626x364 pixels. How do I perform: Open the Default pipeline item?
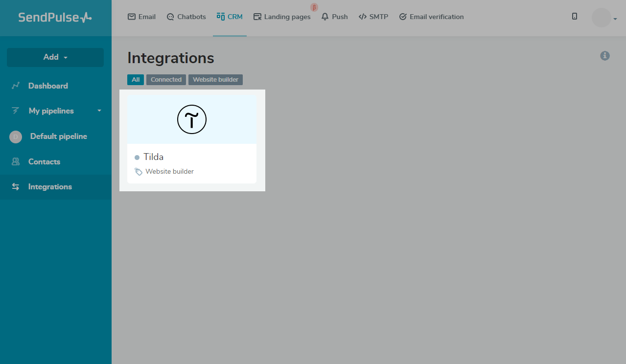[x=58, y=136]
